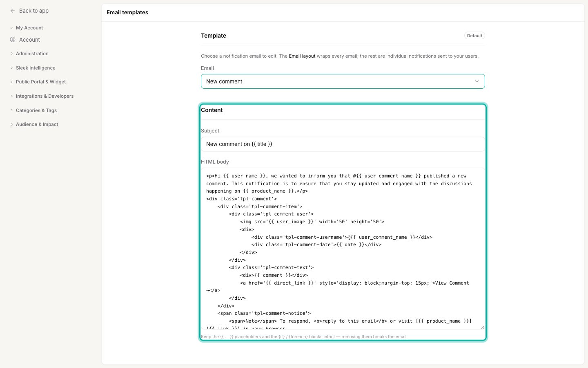This screenshot has height=368, width=588.
Task: Click the dropdown chevron in Email selector
Action: click(x=477, y=81)
